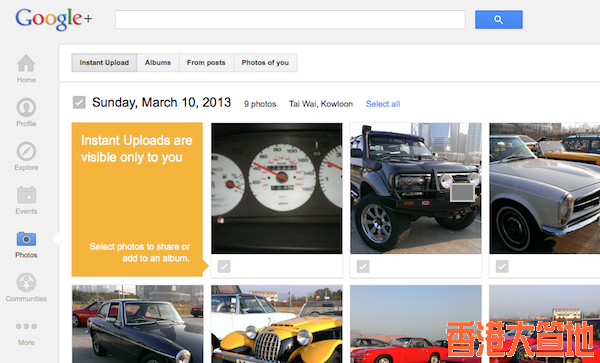Open the Home sidebar icon
The width and height of the screenshot is (600, 363).
pos(26,63)
